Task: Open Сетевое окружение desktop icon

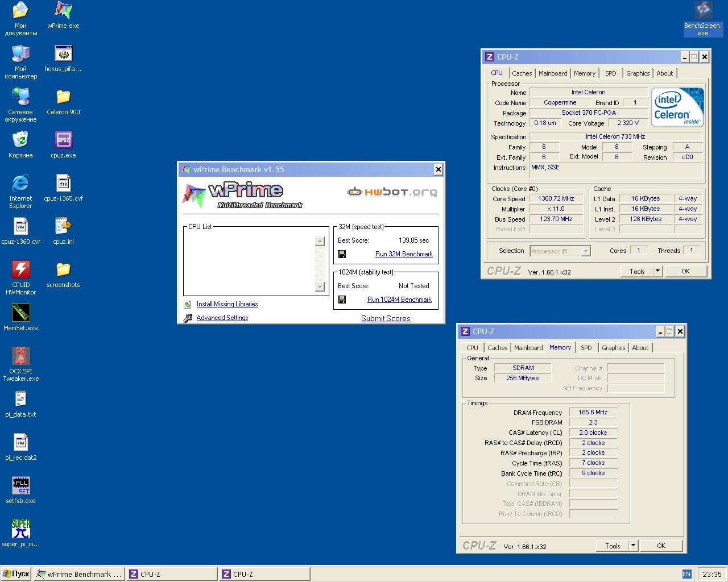Action: (20, 105)
